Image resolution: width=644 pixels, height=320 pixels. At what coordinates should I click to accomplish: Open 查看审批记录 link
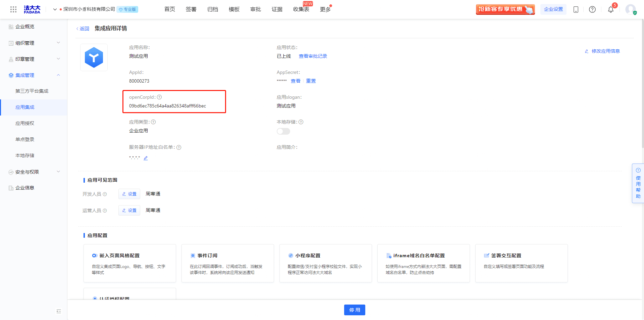[313, 56]
